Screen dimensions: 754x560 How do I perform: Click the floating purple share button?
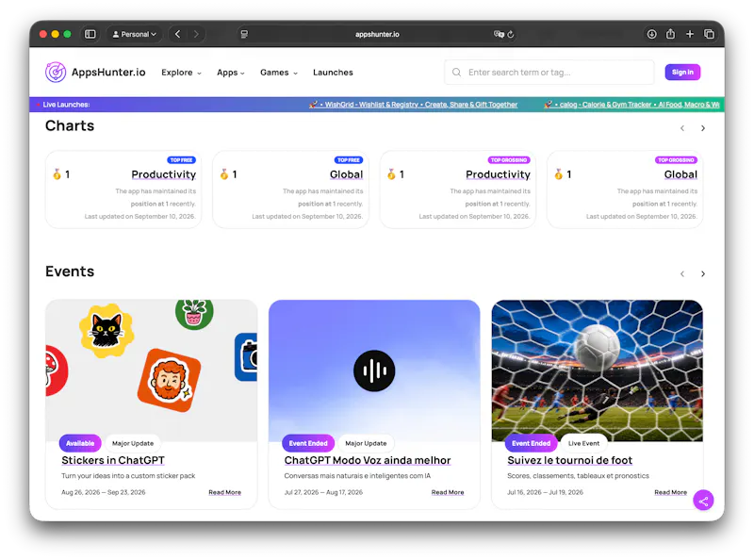[x=703, y=502]
